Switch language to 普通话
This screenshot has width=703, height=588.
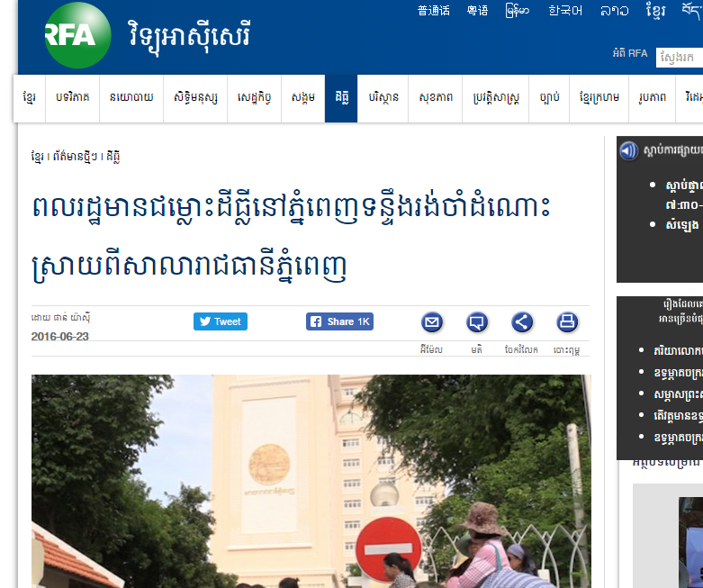(434, 11)
